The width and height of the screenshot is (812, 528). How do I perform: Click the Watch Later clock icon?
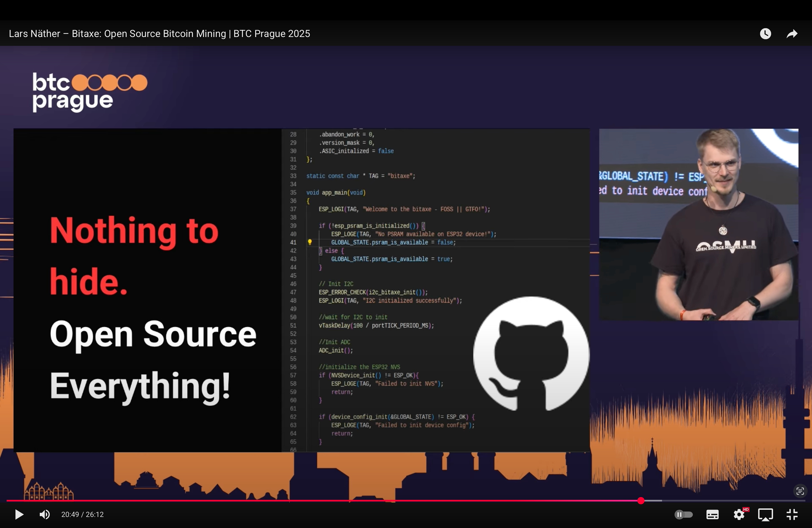(765, 33)
